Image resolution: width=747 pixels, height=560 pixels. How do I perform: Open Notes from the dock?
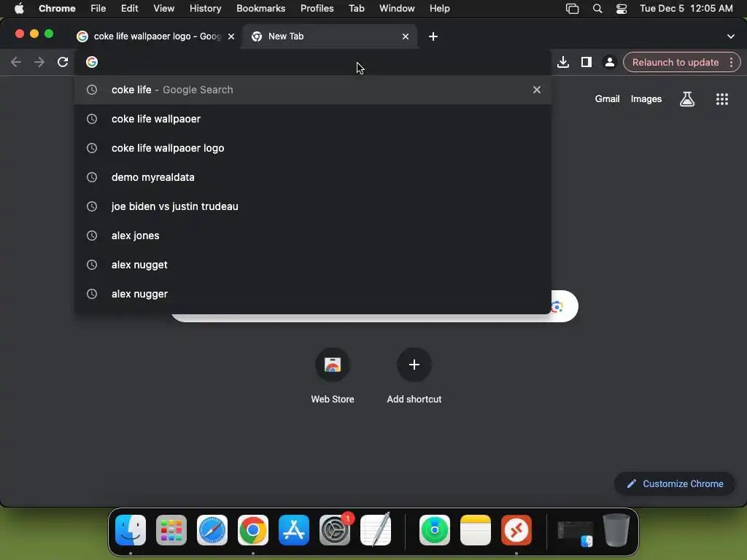476,530
